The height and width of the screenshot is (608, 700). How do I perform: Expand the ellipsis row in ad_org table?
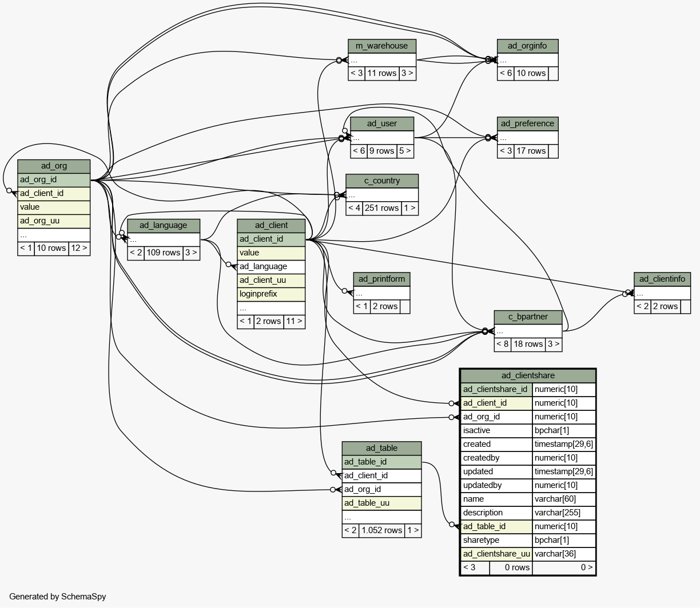(x=54, y=234)
